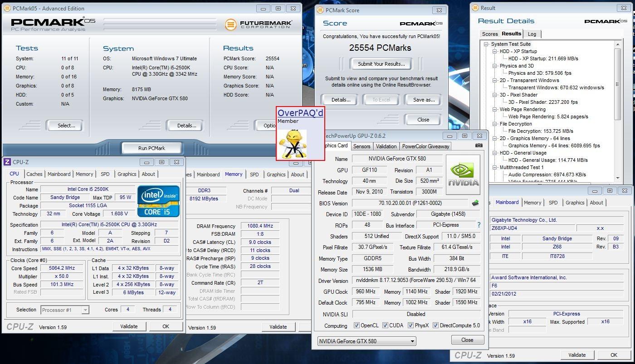635x364 pixels.
Task: Open the Sensors tab in GPU-Z
Action: click(361, 146)
